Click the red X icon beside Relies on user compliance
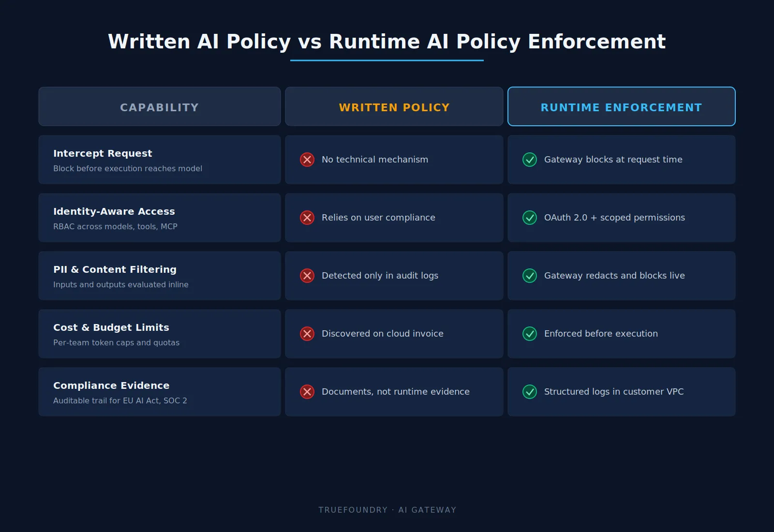 307,218
